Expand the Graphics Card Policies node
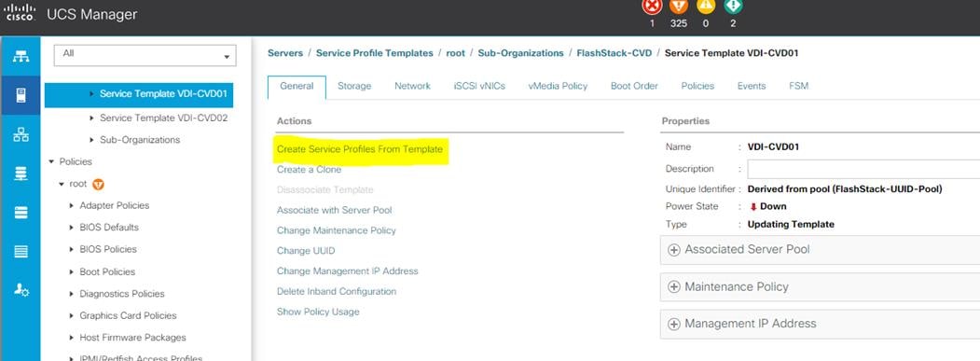The width and height of the screenshot is (980, 361). click(72, 315)
